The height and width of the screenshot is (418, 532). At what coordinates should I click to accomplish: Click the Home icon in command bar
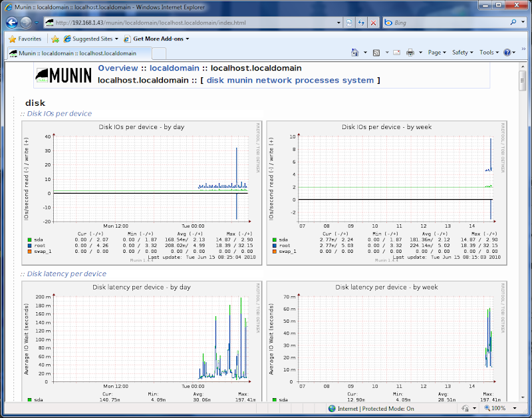click(356, 53)
